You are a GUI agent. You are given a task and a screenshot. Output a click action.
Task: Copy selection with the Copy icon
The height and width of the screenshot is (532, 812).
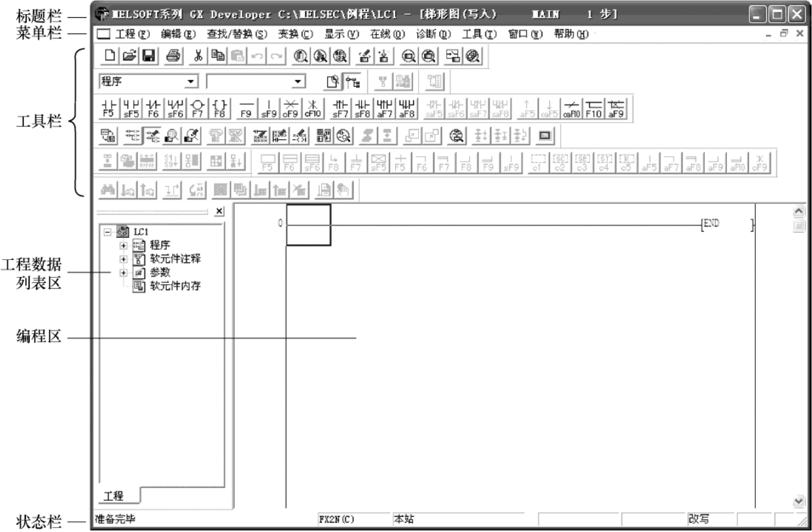click(x=217, y=56)
